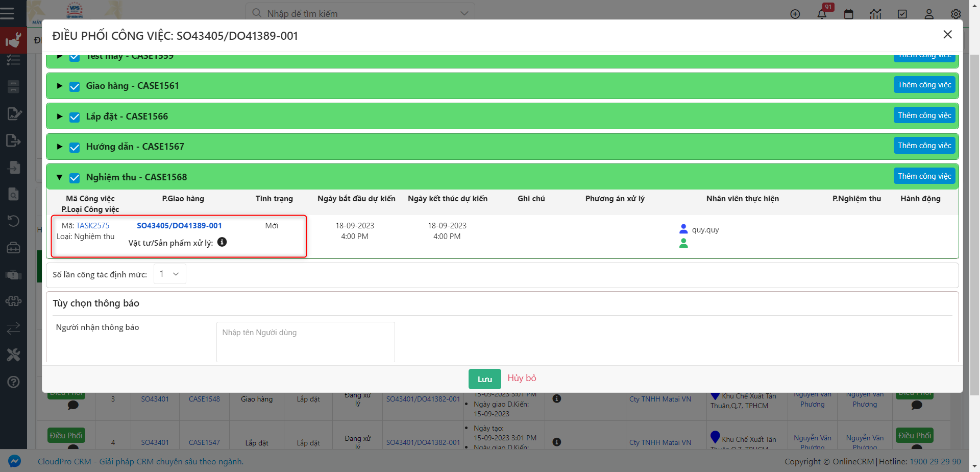Open the wrench and screwdriver tools icon

[13, 355]
